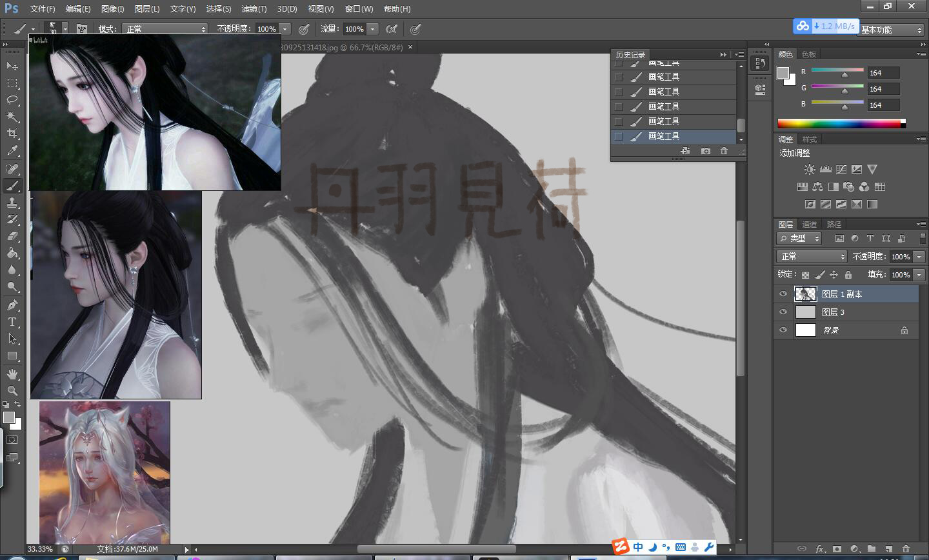This screenshot has width=929, height=560.
Task: Add a Color Balance adjustment
Action: [x=817, y=187]
